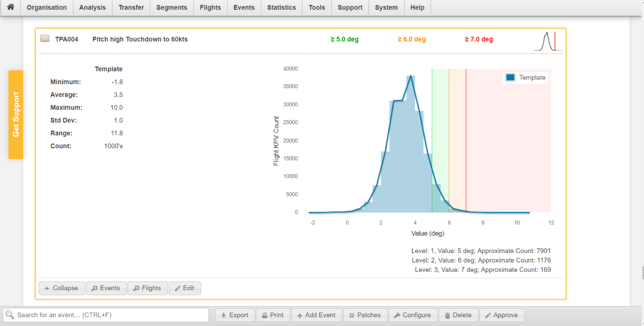Click the Value (deg) axis label
644x326 pixels.
(428, 233)
